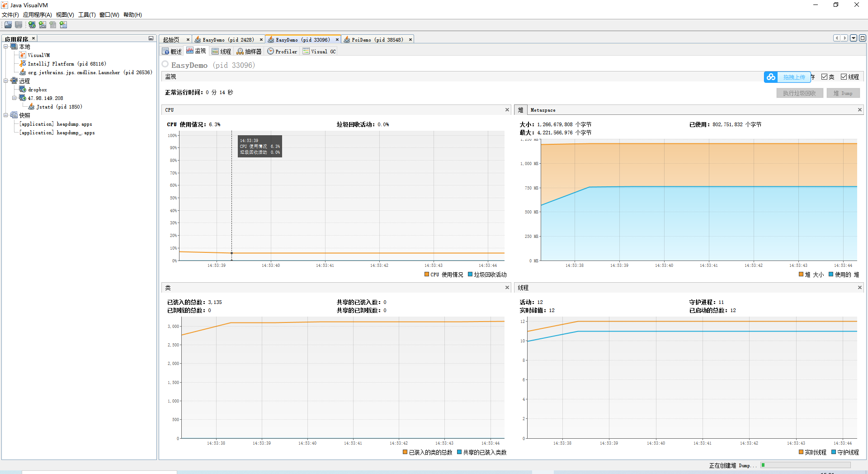Click the Save snapshot toolbar icon

[19, 25]
